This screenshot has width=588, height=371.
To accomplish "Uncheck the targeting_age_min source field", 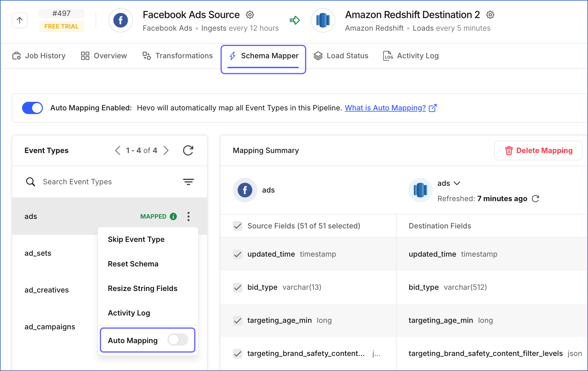I will tap(238, 320).
